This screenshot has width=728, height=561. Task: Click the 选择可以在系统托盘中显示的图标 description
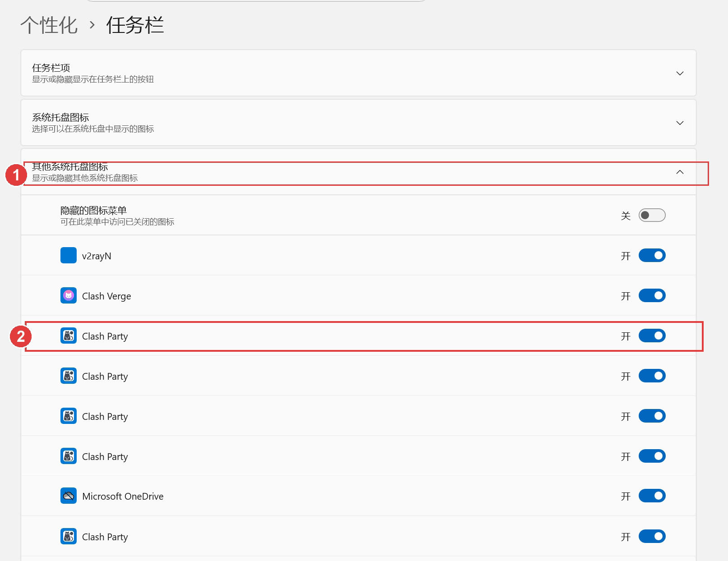[93, 129]
